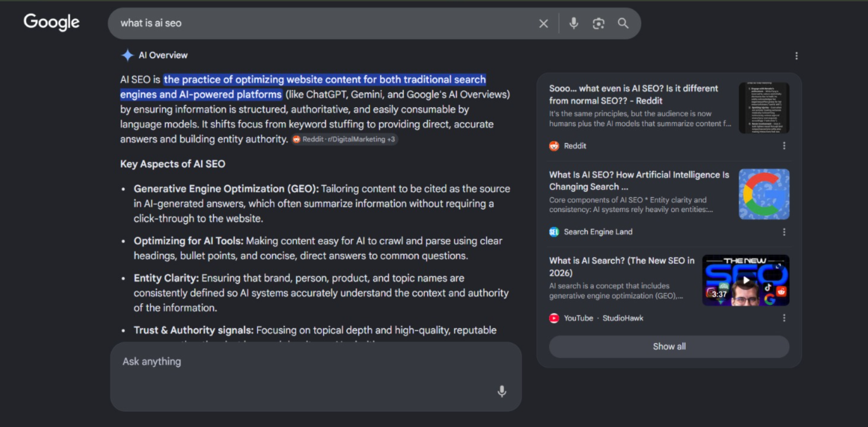The height and width of the screenshot is (427, 868).
Task: Click the AI Overview sparkle icon
Action: [x=127, y=55]
